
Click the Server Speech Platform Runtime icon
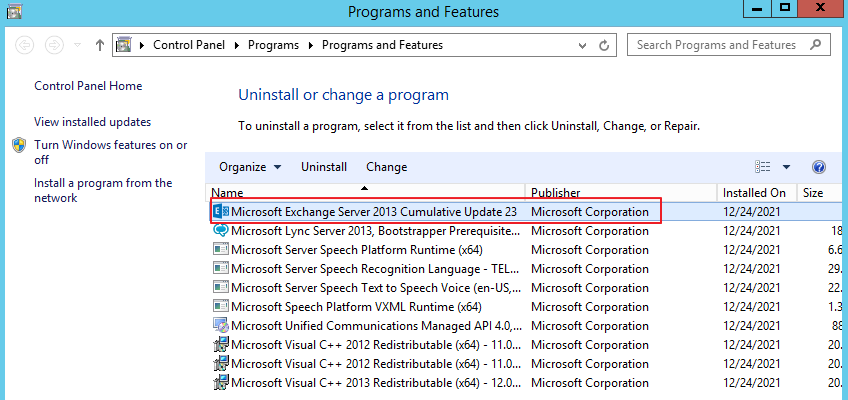tap(221, 250)
